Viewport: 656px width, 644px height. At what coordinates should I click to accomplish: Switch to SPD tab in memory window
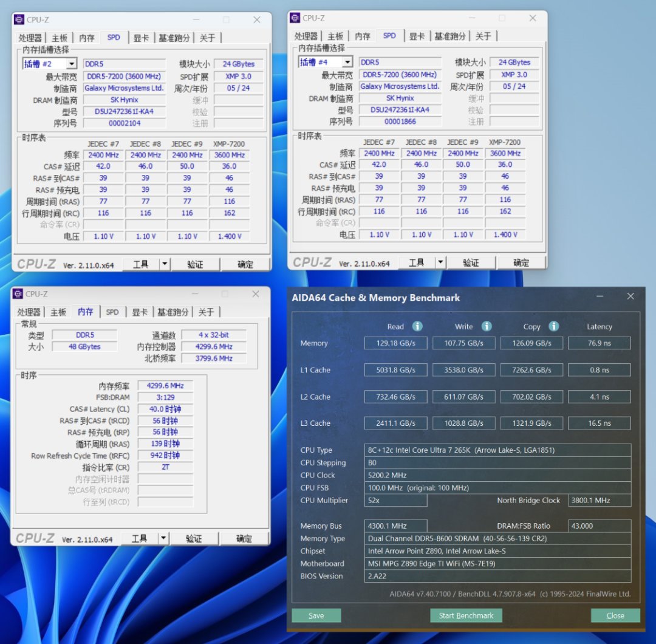coord(112,312)
